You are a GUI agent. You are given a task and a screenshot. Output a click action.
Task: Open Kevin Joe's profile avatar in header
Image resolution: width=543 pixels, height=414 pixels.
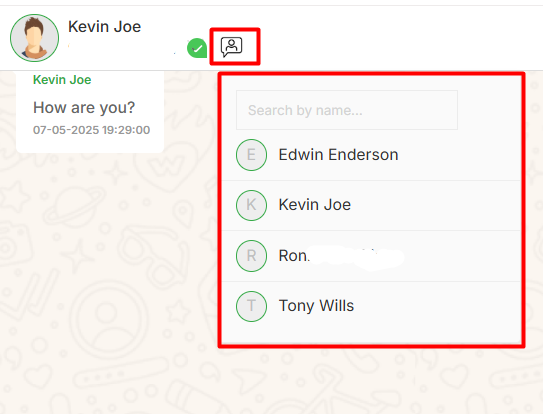34,38
